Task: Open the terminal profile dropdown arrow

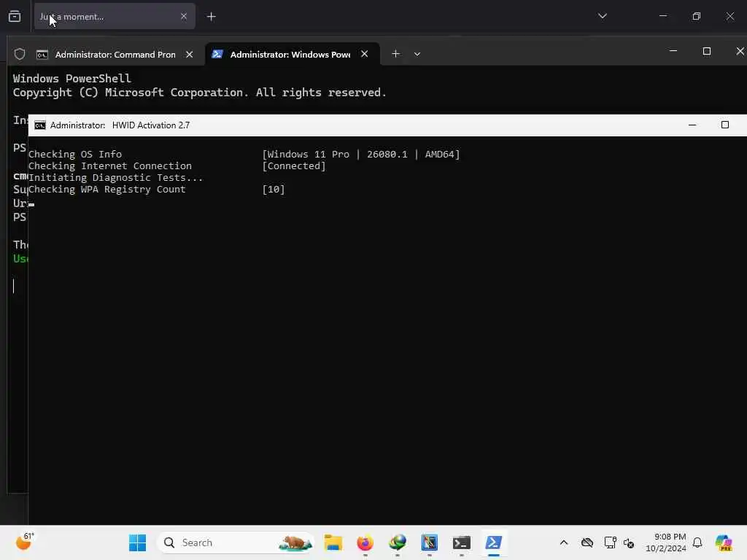Action: click(417, 54)
